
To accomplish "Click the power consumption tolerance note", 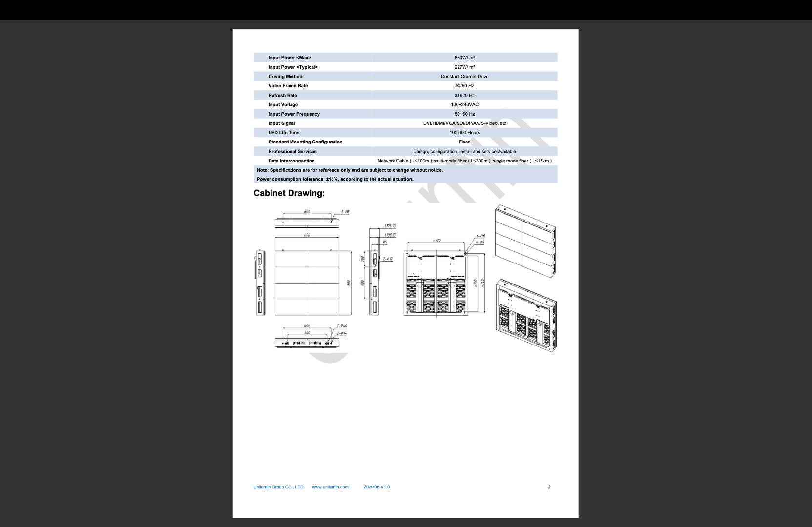I will [335, 179].
